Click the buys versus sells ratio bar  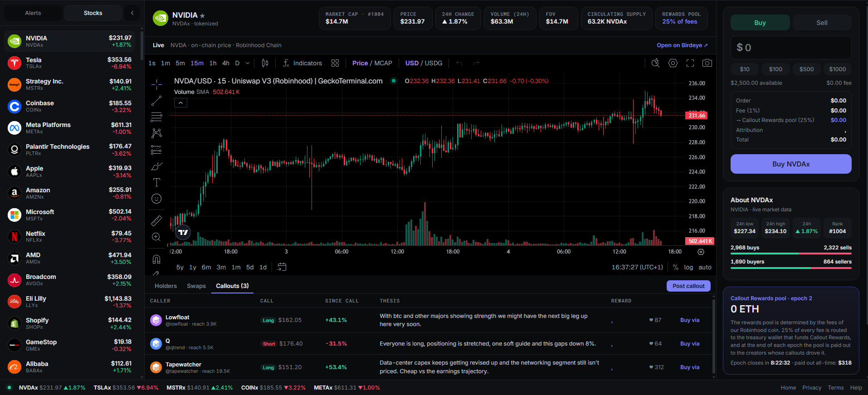coord(791,254)
